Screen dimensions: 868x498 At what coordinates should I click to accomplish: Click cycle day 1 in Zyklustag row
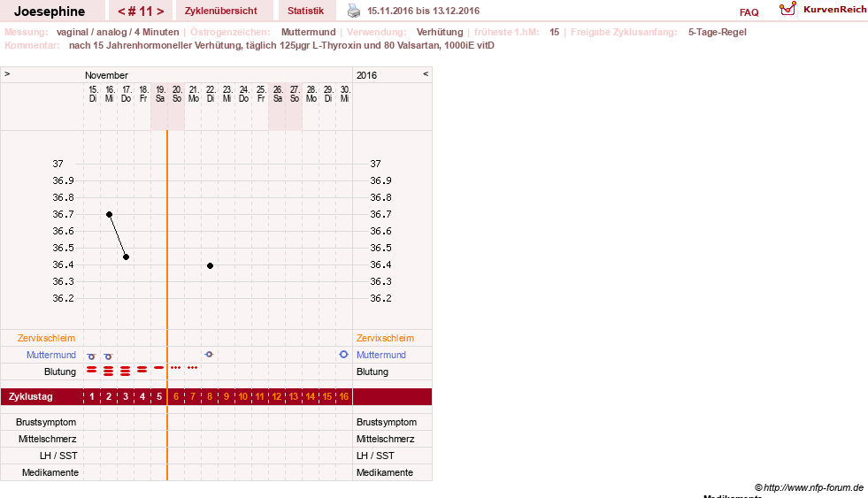(92, 397)
